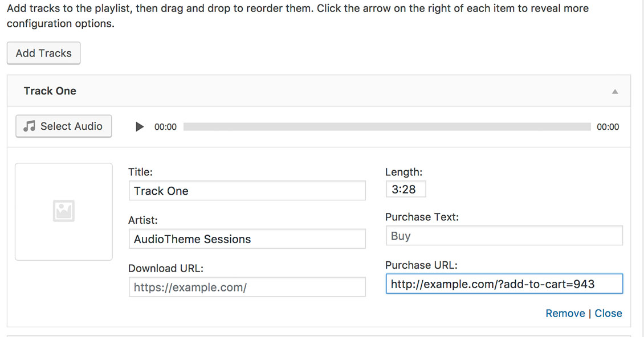Remove this track via the Remove link
This screenshot has width=644, height=337.
pyautogui.click(x=565, y=313)
